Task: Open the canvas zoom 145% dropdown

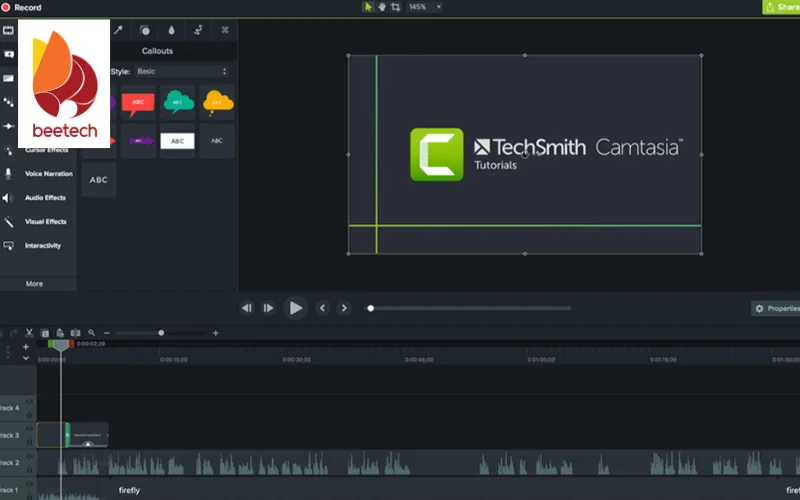Action: pyautogui.click(x=425, y=7)
